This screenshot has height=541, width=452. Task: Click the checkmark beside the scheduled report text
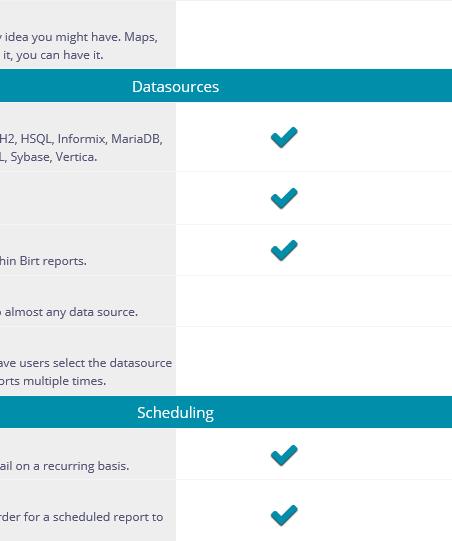pos(284,515)
